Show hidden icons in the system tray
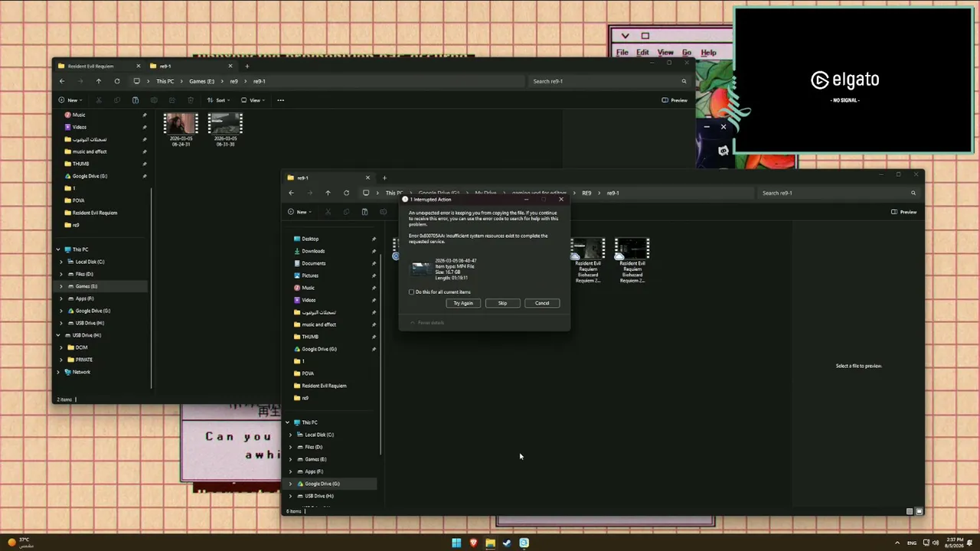This screenshot has width=980, height=551. [897, 543]
